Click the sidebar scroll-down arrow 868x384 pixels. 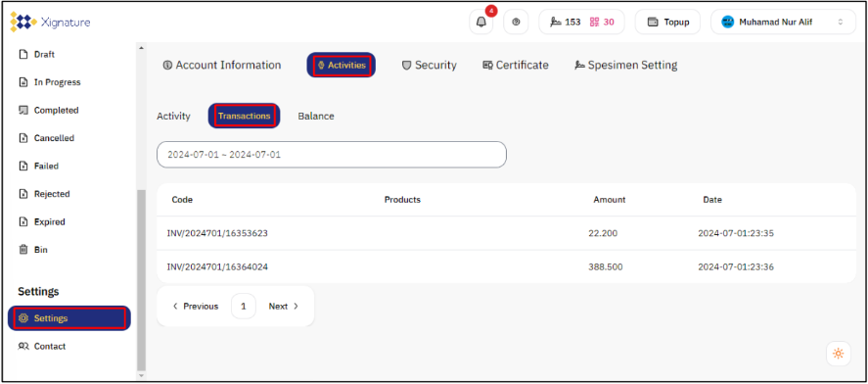click(x=142, y=375)
